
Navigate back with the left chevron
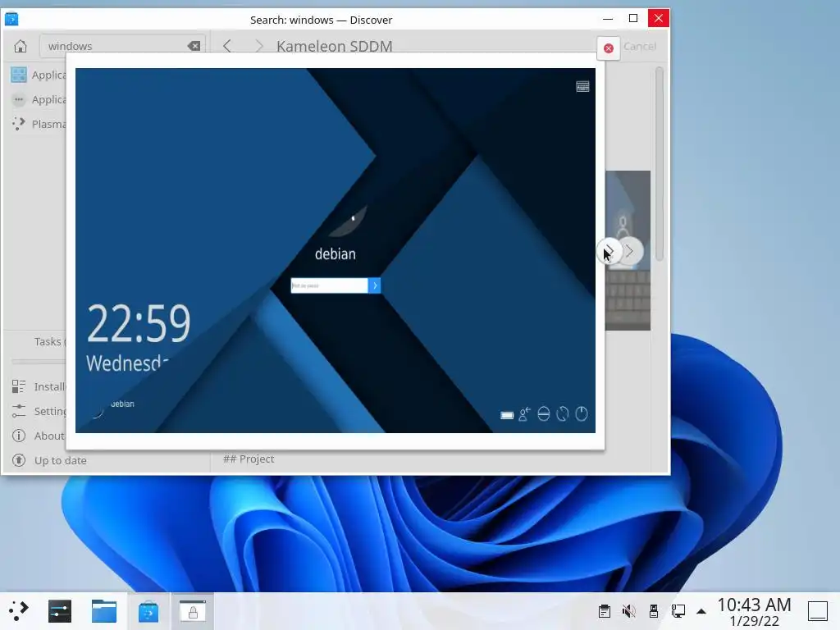point(227,46)
